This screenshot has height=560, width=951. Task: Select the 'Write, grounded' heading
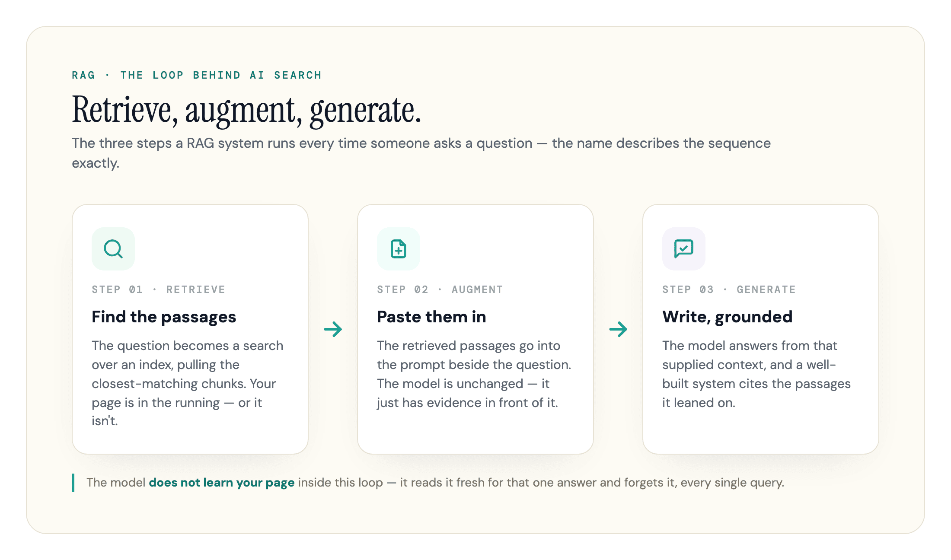[x=728, y=317]
